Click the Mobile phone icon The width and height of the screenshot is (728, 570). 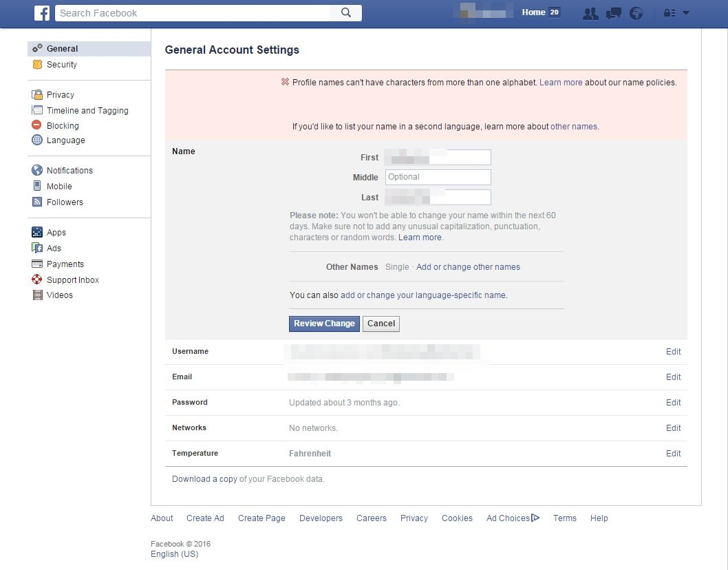pos(37,186)
